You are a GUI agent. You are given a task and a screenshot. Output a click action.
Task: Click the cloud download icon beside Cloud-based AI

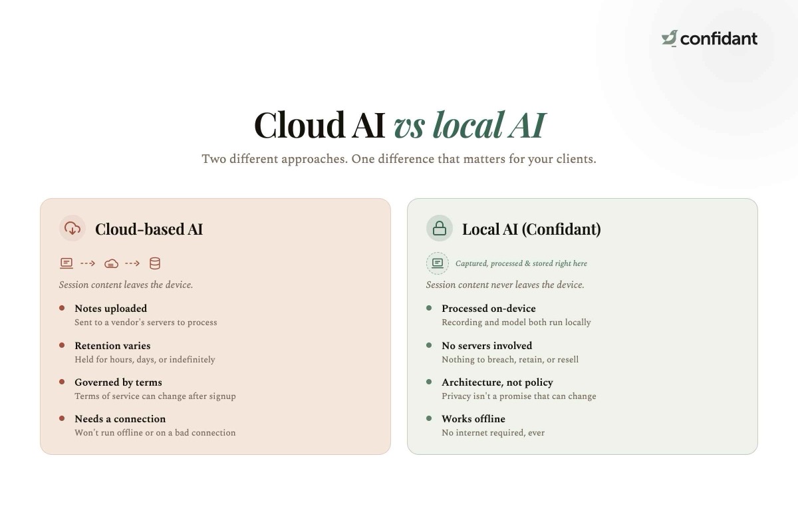tap(72, 229)
